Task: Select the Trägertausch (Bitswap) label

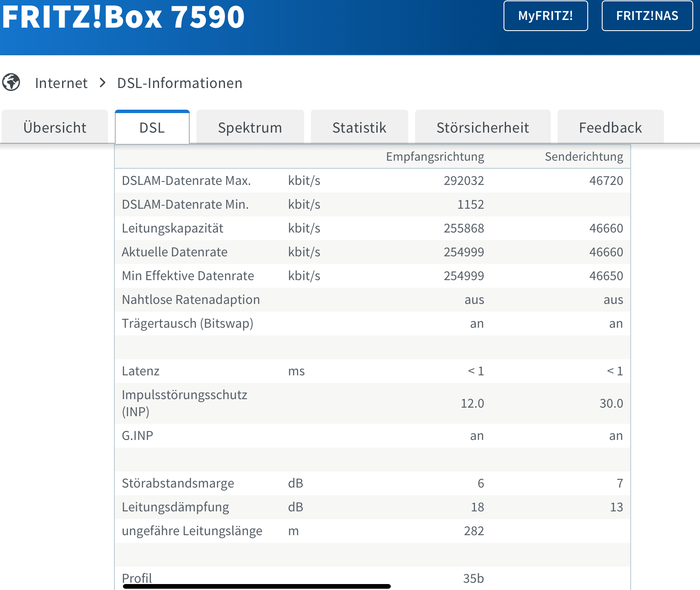Action: [x=188, y=323]
